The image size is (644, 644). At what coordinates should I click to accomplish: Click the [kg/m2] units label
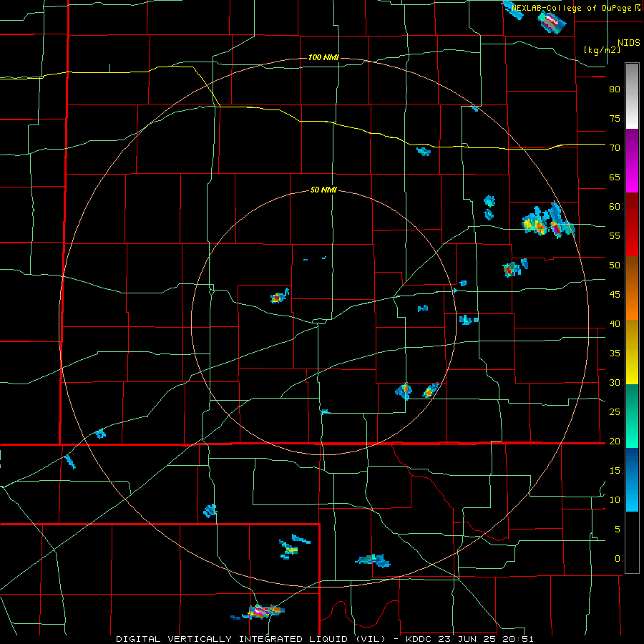click(602, 49)
